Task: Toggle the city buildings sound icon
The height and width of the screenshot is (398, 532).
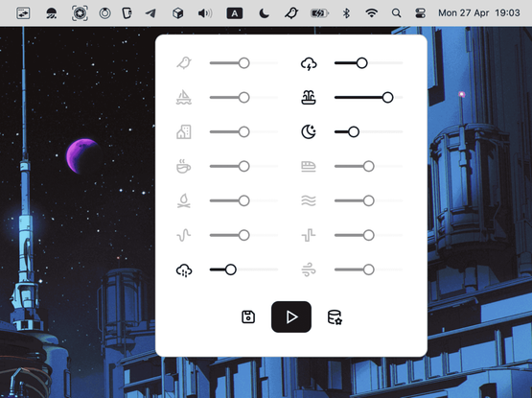Action: pos(184,131)
